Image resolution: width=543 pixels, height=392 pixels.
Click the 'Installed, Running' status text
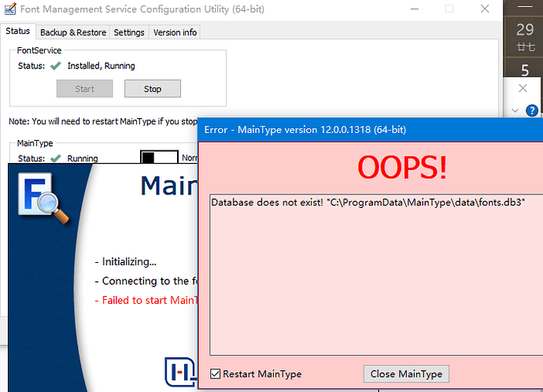101,66
